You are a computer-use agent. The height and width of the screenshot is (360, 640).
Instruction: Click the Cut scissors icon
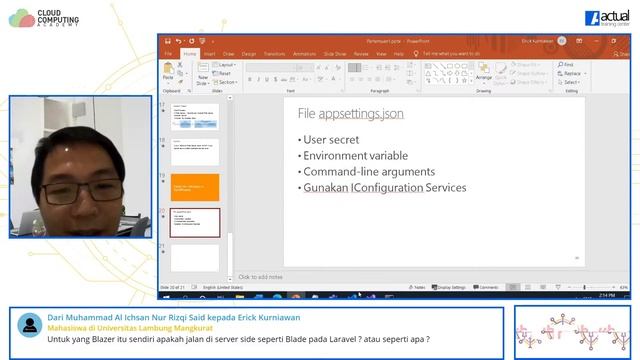point(180,65)
